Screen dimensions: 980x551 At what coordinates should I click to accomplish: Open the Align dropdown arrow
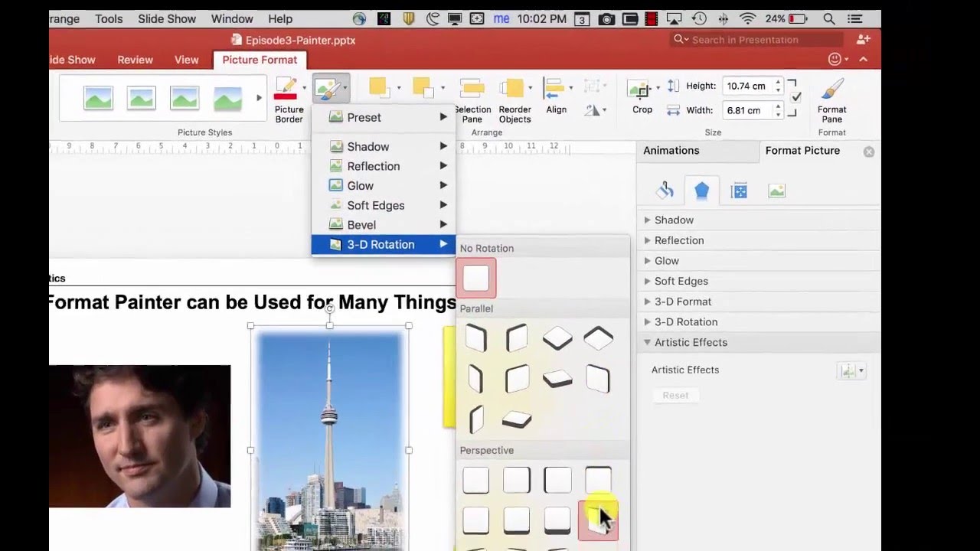click(x=571, y=89)
